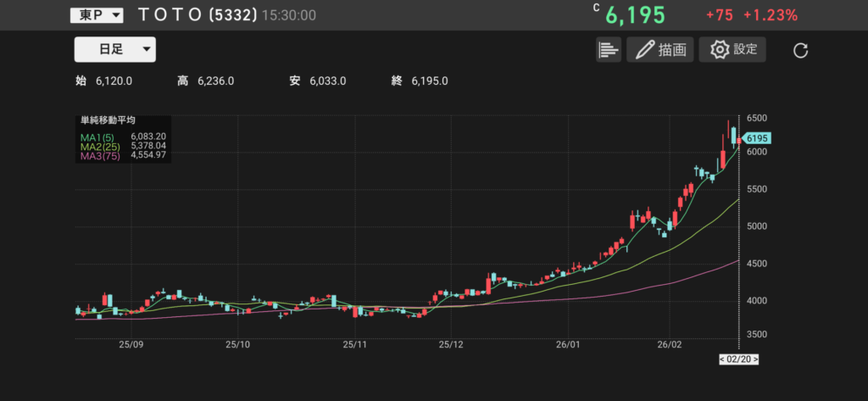This screenshot has height=401, width=868.
Task: Click the 単純移動平均 indicator title
Action: coord(108,121)
